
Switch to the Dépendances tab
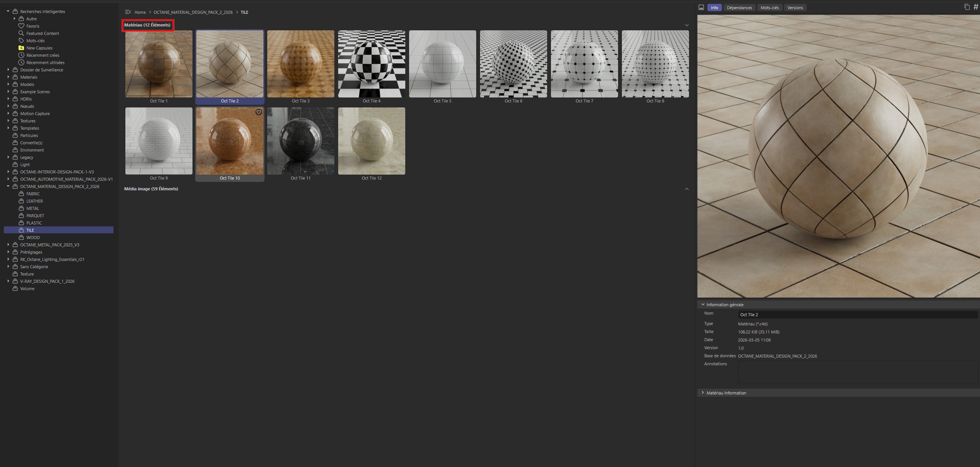pos(740,7)
